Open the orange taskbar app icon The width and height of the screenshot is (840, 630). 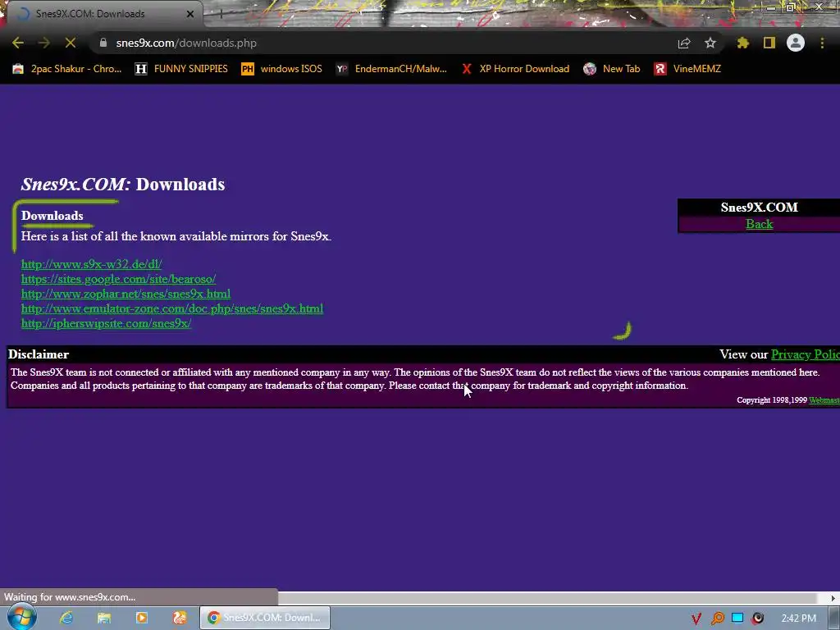[x=180, y=618]
